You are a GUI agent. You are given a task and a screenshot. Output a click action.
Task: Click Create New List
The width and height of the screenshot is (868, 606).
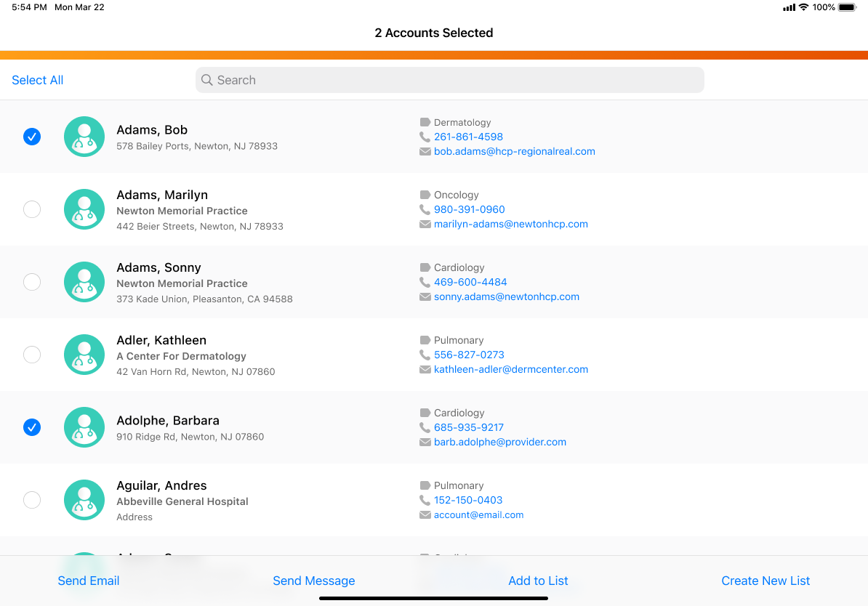[765, 581]
